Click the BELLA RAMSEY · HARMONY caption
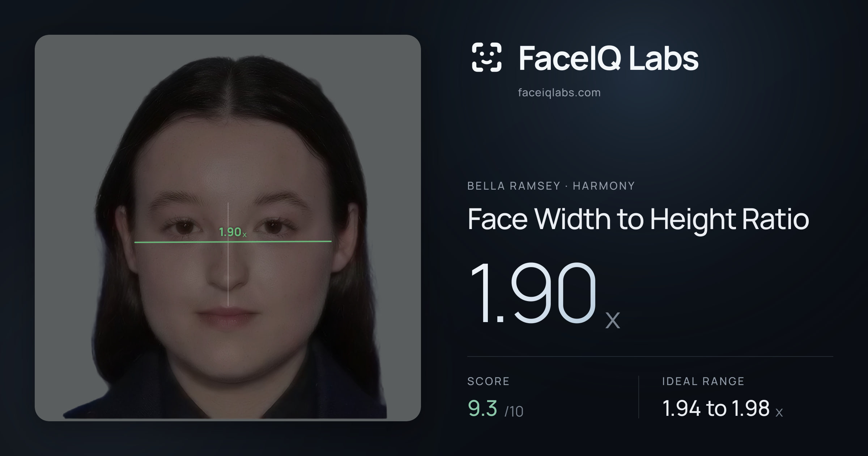Viewport: 868px width, 456px height. click(551, 186)
